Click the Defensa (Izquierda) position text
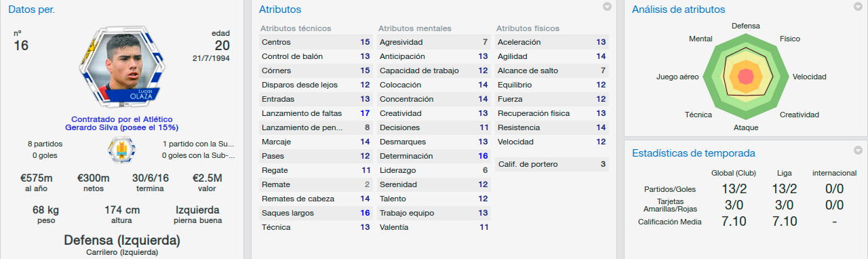This screenshot has width=868, height=259. click(x=122, y=240)
